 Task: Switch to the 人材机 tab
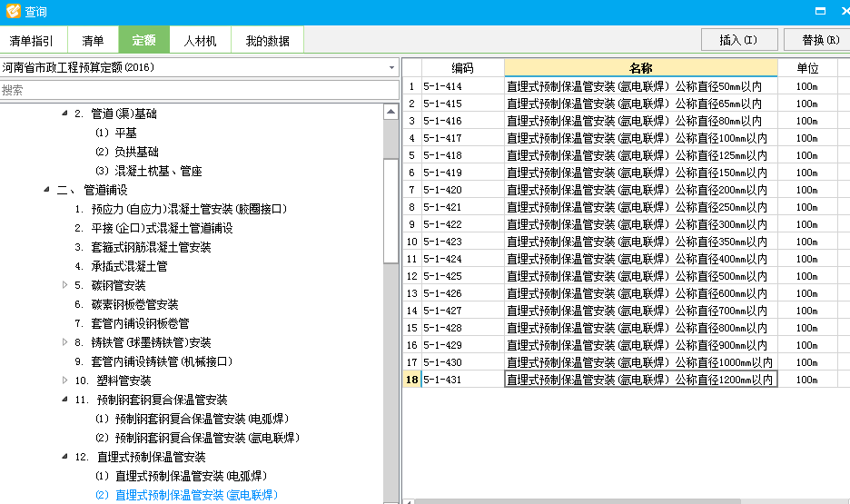[200, 41]
